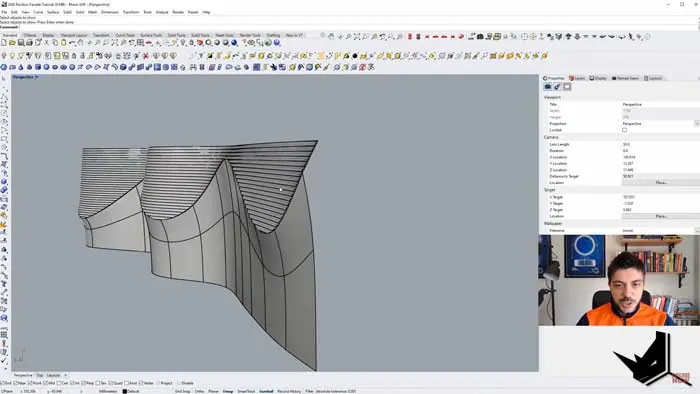The width and height of the screenshot is (700, 394).
Task: Toggle the Quad osnap checkbox
Action: [111, 383]
